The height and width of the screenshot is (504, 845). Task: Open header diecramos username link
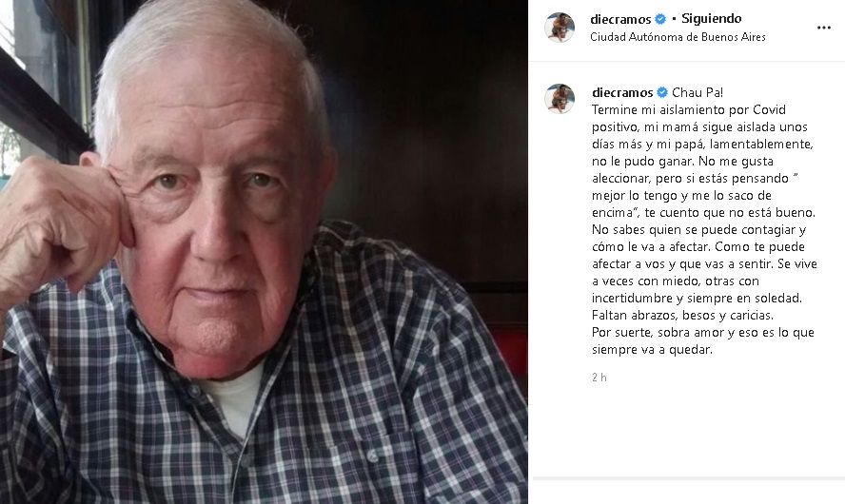click(x=620, y=19)
